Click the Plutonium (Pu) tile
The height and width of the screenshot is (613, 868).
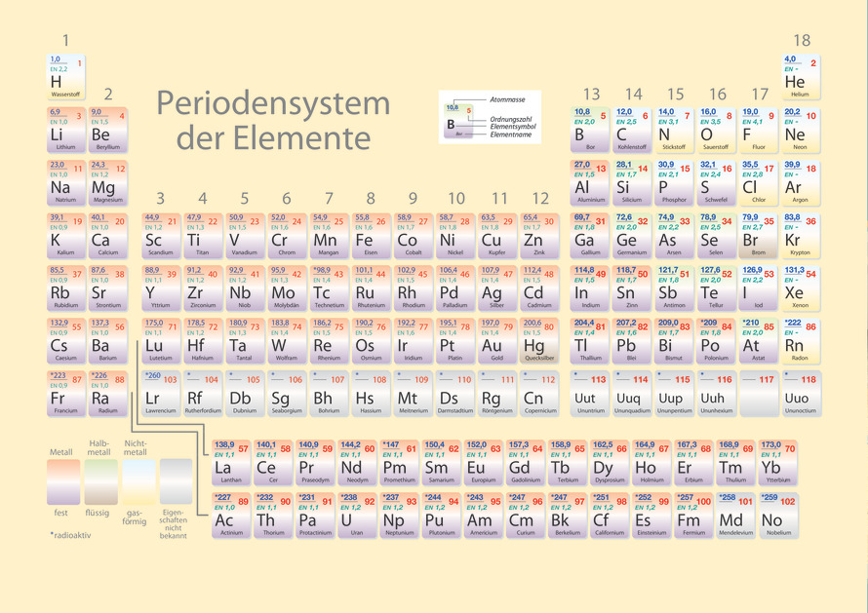(x=441, y=516)
